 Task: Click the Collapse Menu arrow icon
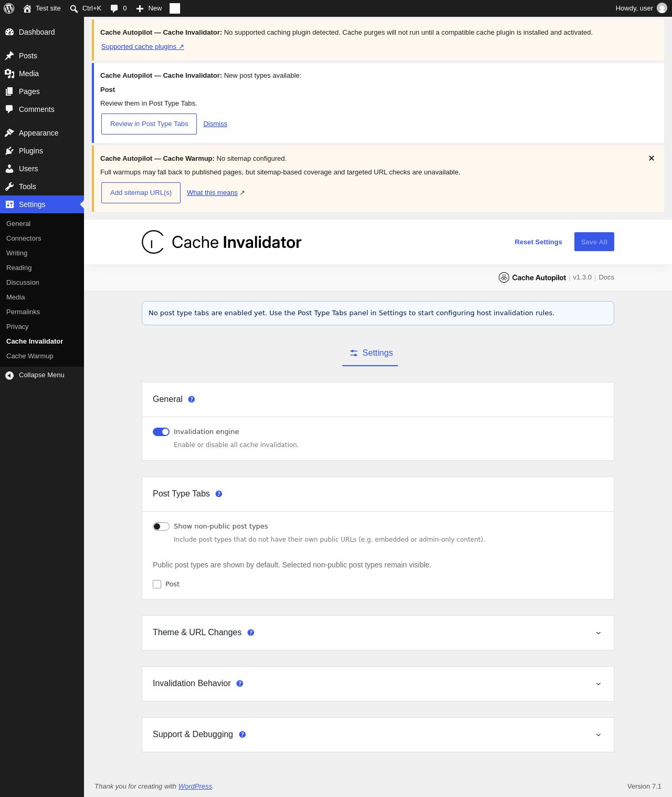[x=9, y=375]
